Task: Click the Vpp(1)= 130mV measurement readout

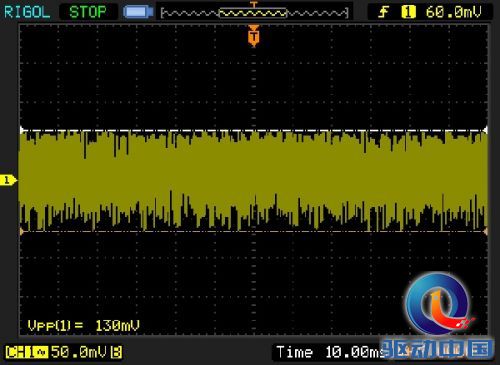Action: click(x=84, y=325)
